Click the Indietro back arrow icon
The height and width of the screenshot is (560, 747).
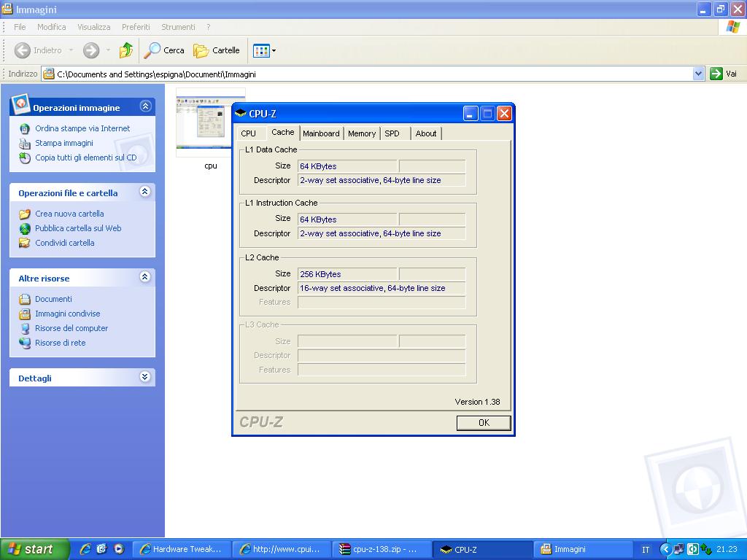click(x=23, y=50)
